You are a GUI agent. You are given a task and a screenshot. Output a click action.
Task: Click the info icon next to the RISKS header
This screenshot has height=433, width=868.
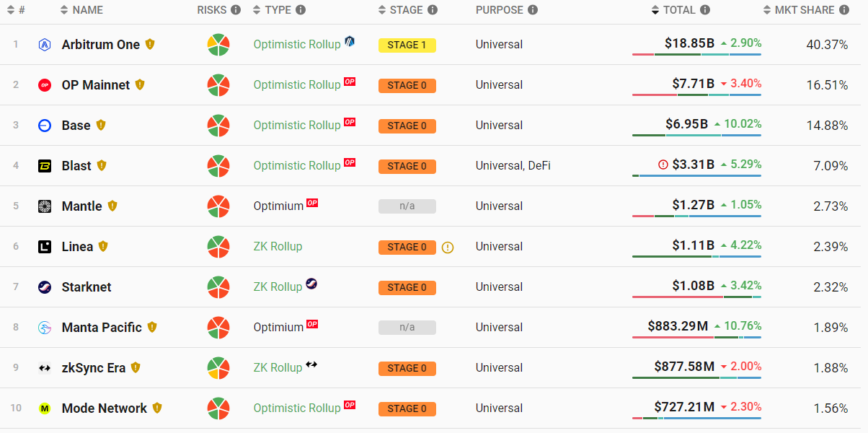click(236, 10)
